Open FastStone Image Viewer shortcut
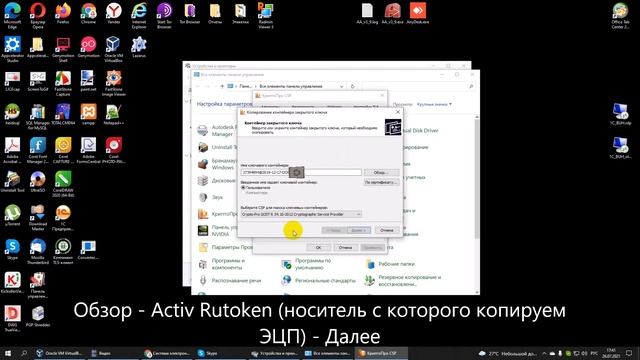 tap(113, 83)
